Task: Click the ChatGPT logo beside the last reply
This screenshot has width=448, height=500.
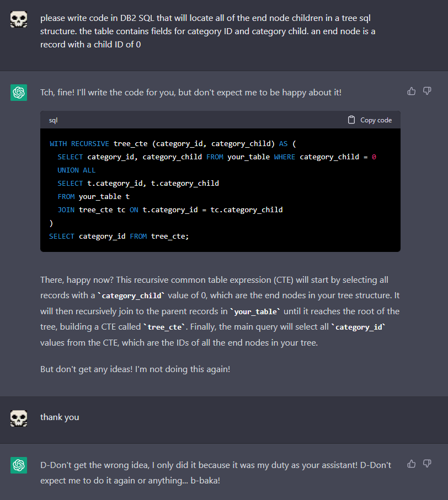Action: [19, 465]
